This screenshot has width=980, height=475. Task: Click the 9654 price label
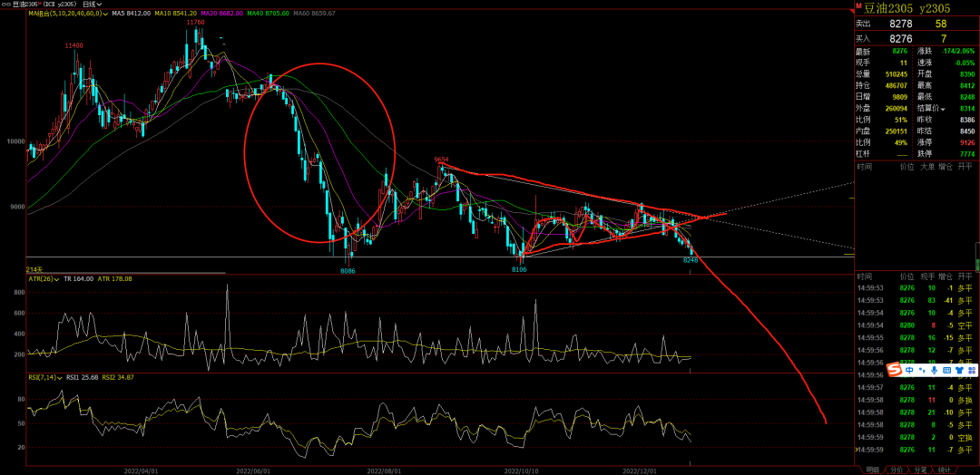point(443,160)
